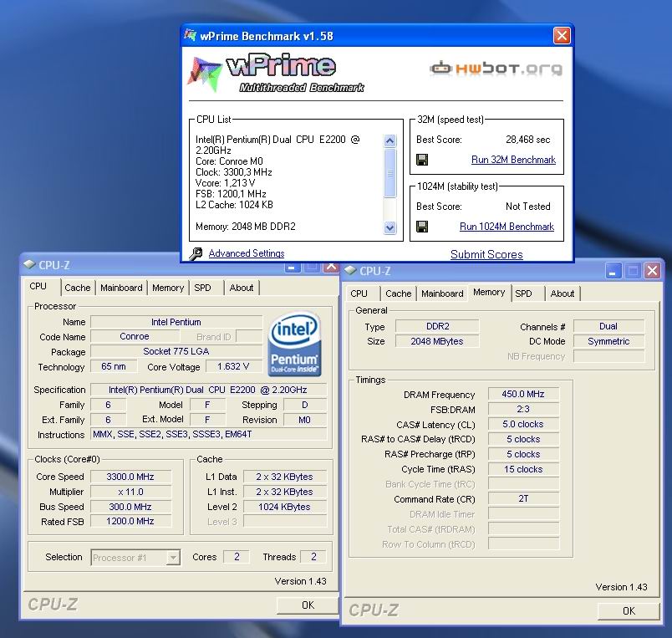Viewport: 672px width, 638px height.
Task: Click the save icon for 1024M score
Action: click(422, 227)
